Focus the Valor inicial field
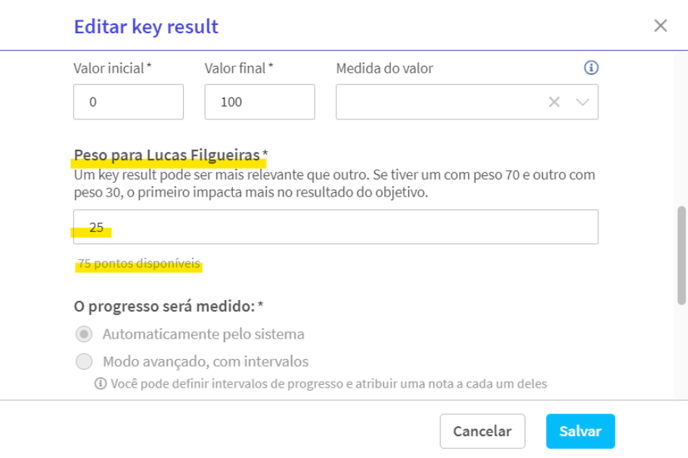Image resolution: width=688 pixels, height=458 pixels. [x=128, y=102]
